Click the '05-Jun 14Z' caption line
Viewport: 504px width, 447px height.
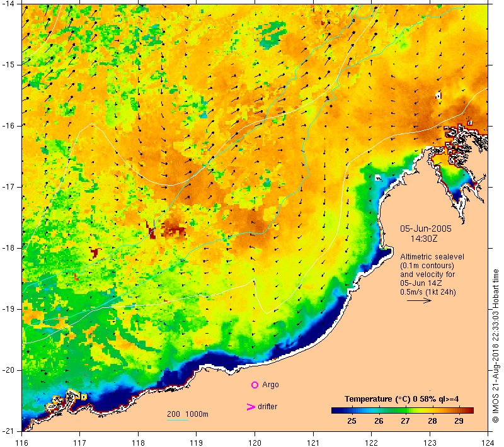(x=421, y=283)
